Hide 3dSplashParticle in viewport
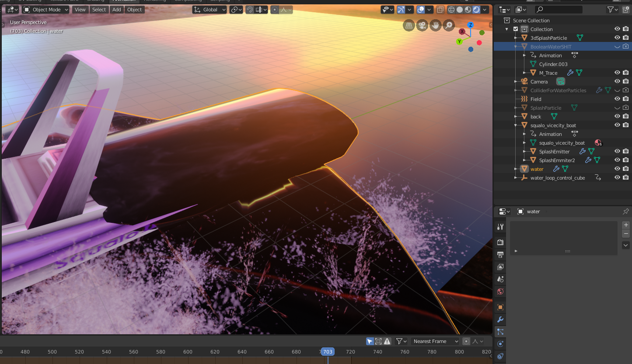 pyautogui.click(x=617, y=38)
